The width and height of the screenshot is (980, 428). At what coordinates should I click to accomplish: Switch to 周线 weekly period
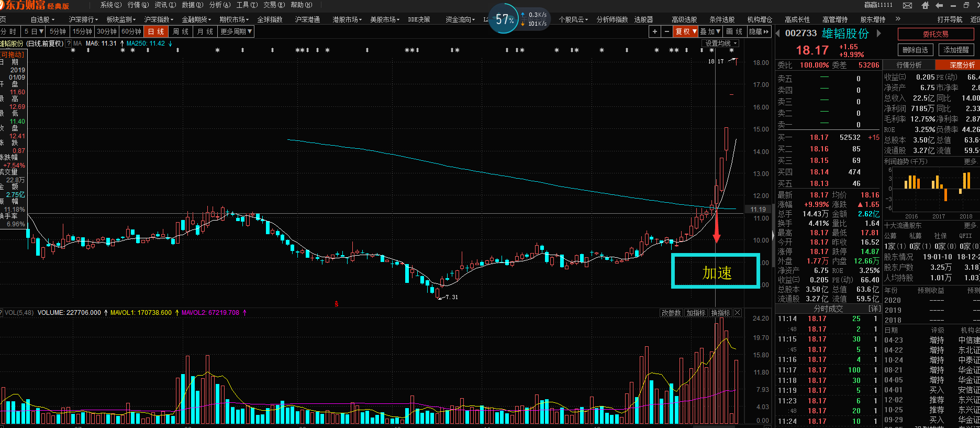pyautogui.click(x=181, y=31)
